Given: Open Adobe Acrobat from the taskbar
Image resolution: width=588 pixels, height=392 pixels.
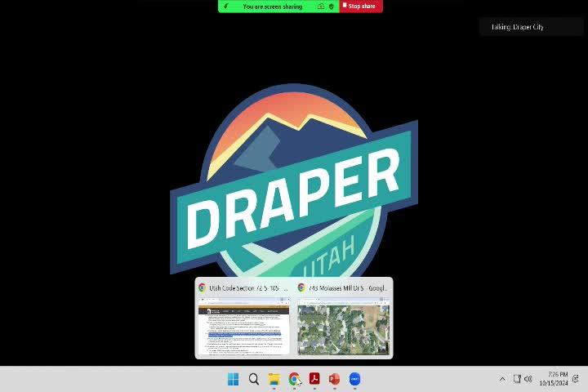Looking at the screenshot, I should [314, 379].
